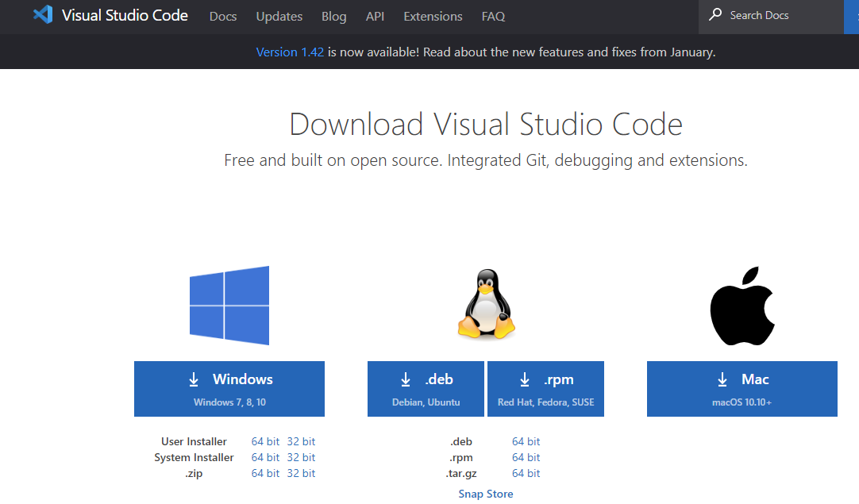Click the Visual Studio Code title text
Image resolution: width=859 pixels, height=504 pixels.
[125, 15]
